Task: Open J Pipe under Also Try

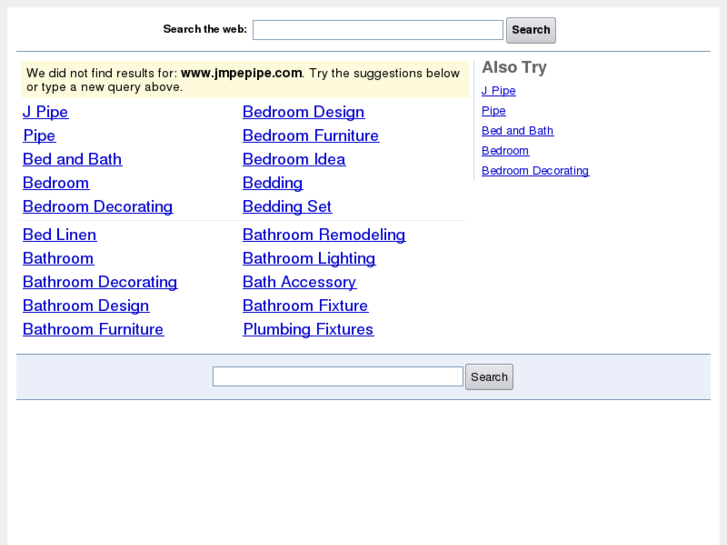Action: tap(498, 91)
